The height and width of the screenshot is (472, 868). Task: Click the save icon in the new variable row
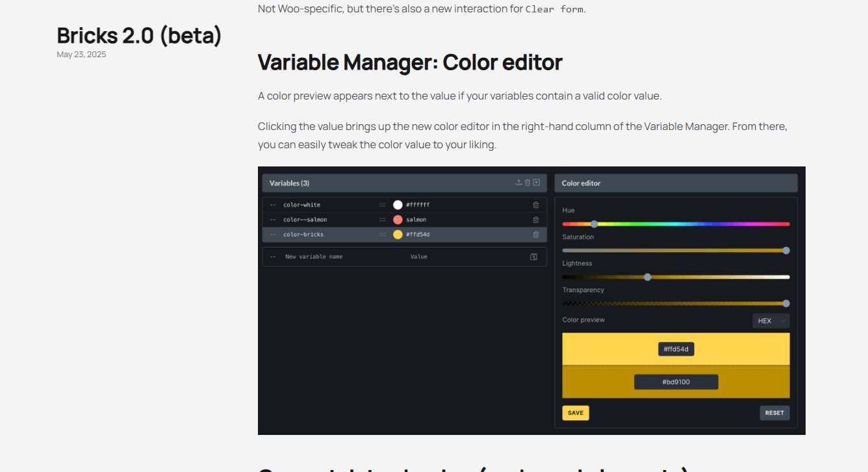click(534, 257)
